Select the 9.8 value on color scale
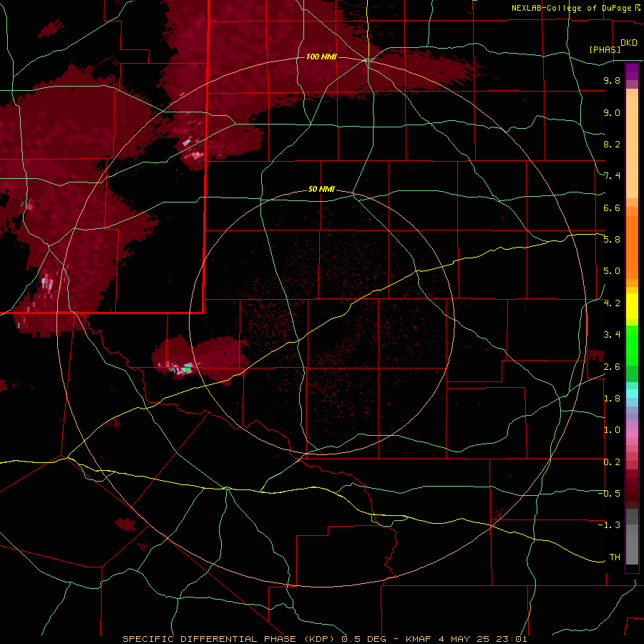 click(x=612, y=80)
